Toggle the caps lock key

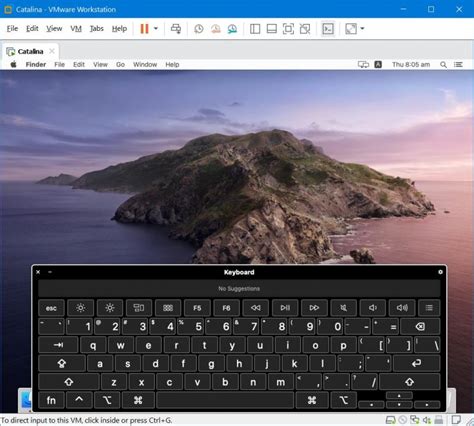tap(62, 363)
